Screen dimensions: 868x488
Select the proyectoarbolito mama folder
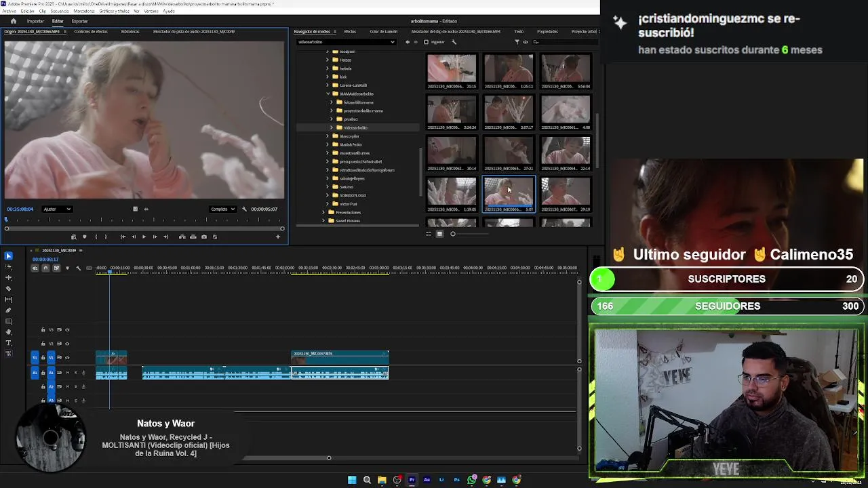(x=363, y=110)
